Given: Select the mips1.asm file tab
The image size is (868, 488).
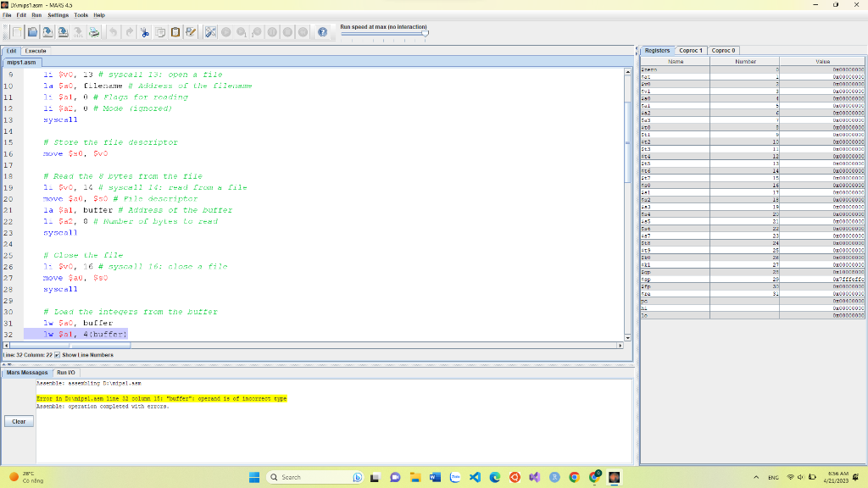Looking at the screenshot, I should 21,62.
